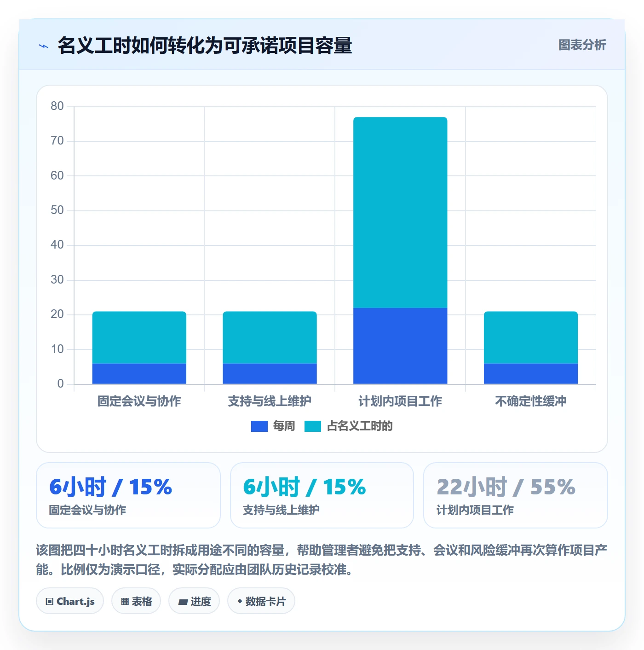Image resolution: width=644 pixels, height=650 pixels.
Task: Click the Chart.js tag chip
Action: point(70,601)
